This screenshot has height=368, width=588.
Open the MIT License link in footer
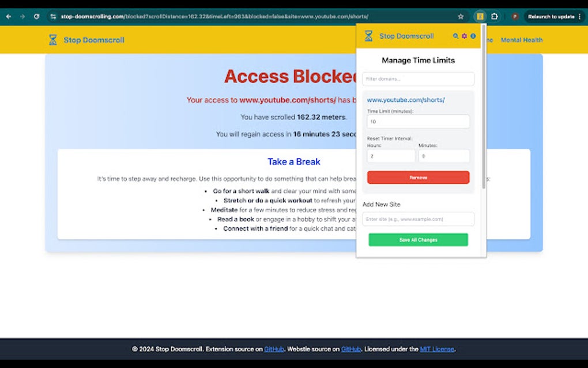point(437,349)
